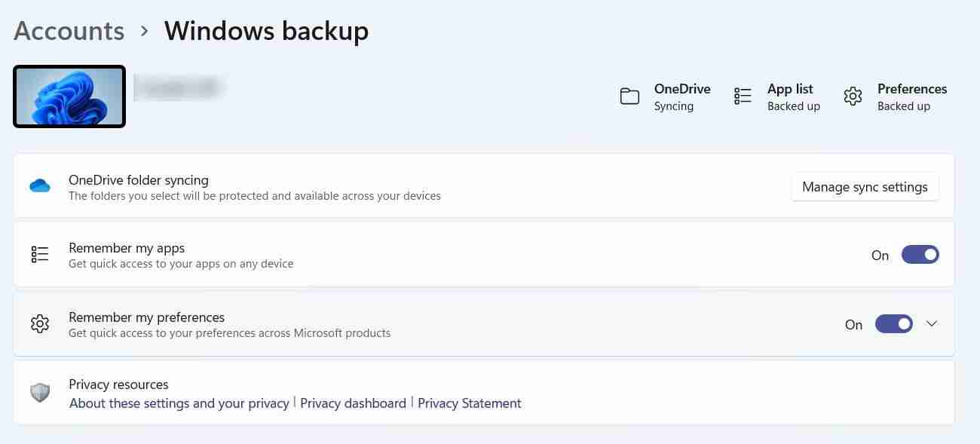Click the OneDrive folder icon at top

pyautogui.click(x=629, y=96)
